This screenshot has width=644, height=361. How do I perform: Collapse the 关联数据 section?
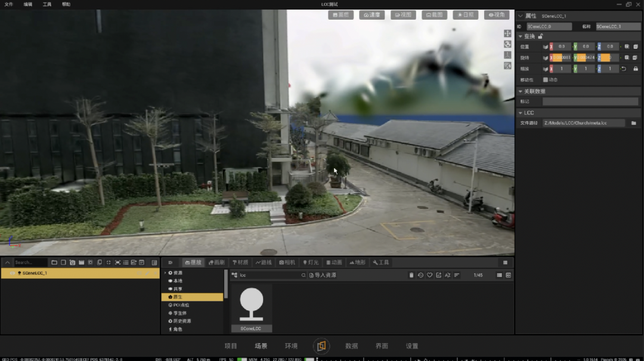pyautogui.click(x=521, y=91)
